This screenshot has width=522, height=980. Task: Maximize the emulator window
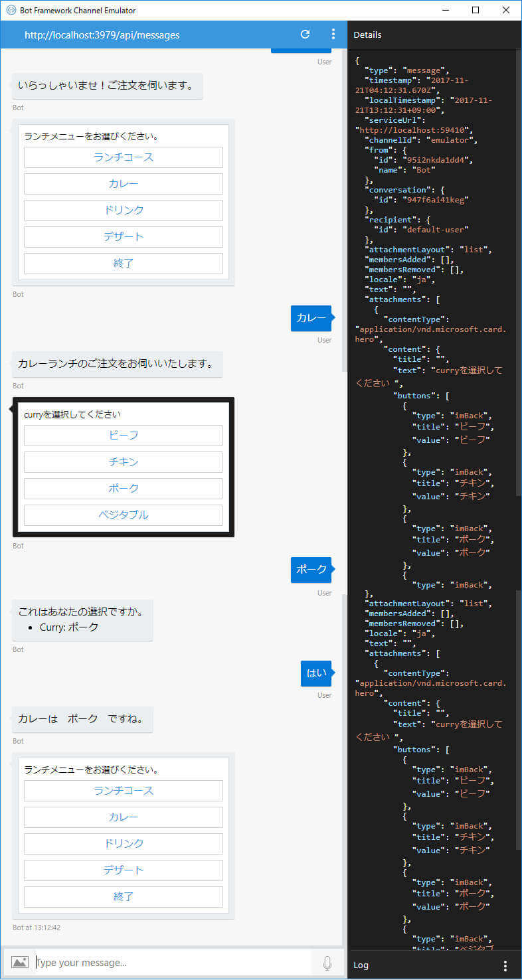click(476, 10)
